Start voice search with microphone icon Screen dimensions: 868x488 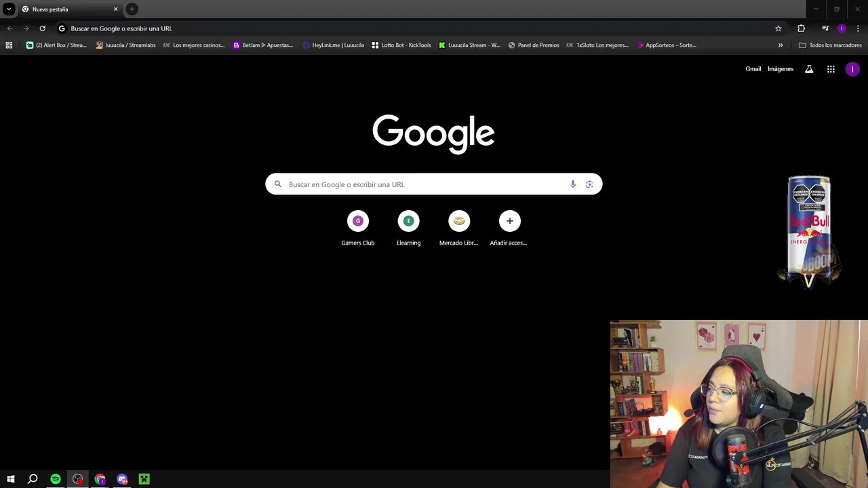[x=573, y=184]
